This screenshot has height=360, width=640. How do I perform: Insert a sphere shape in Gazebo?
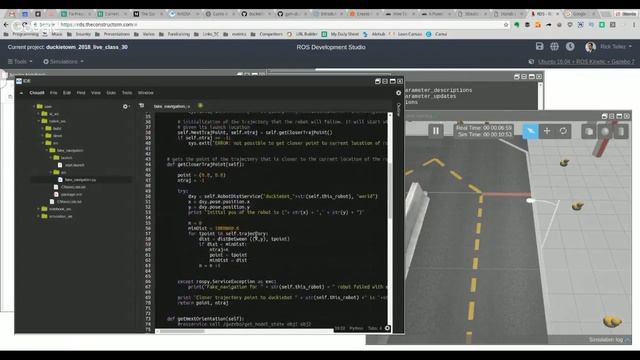[x=605, y=131]
